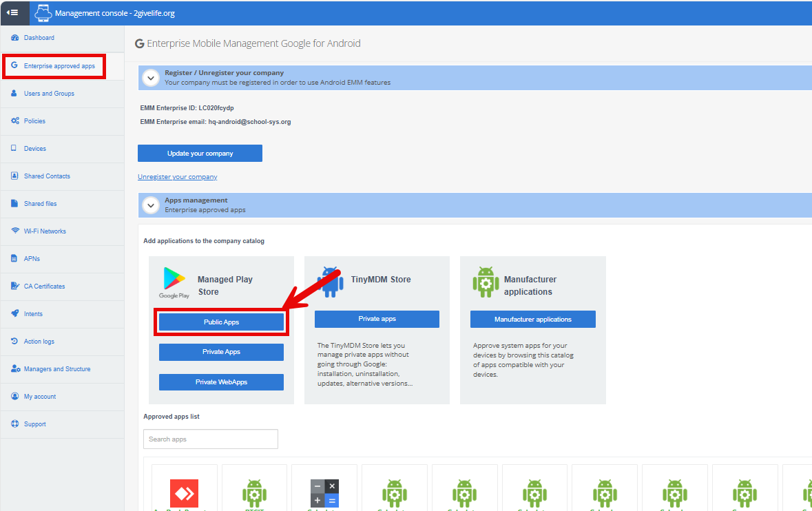Open the Shared Contacts page
This screenshot has width=812, height=511.
point(47,176)
